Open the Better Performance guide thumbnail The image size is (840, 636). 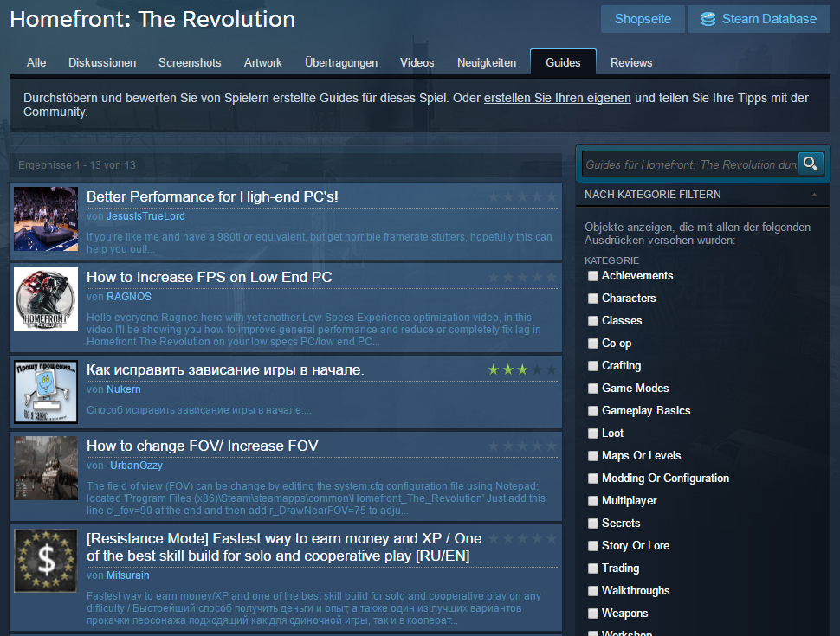pyautogui.click(x=46, y=219)
